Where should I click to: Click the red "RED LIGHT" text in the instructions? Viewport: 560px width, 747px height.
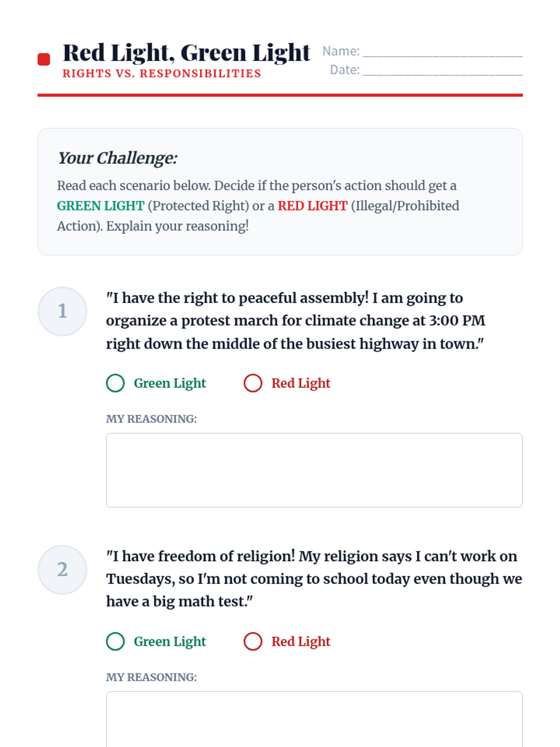pyautogui.click(x=312, y=206)
